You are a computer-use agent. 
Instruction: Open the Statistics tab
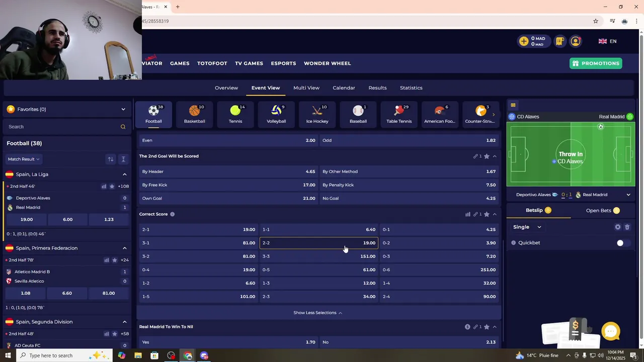click(x=411, y=88)
